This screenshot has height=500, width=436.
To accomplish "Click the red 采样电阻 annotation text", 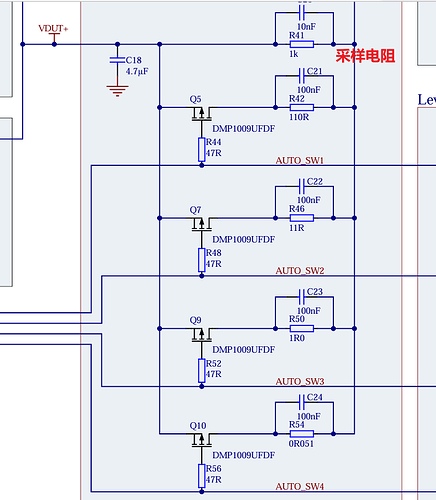I will (365, 56).
